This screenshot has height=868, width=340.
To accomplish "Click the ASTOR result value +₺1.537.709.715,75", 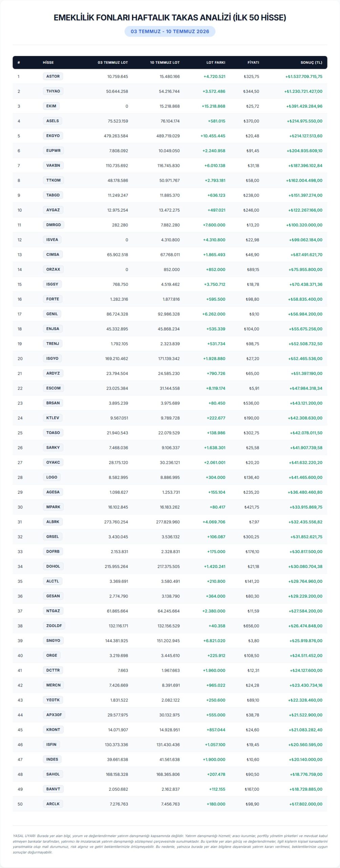I will tap(304, 77).
